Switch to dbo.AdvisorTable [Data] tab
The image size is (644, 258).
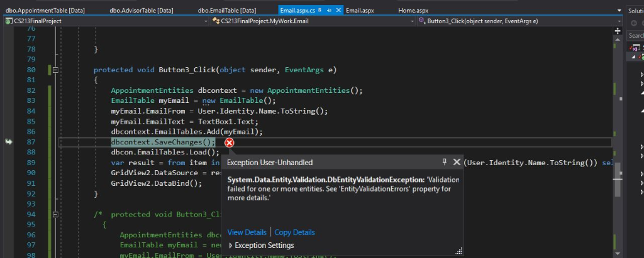[x=142, y=10]
